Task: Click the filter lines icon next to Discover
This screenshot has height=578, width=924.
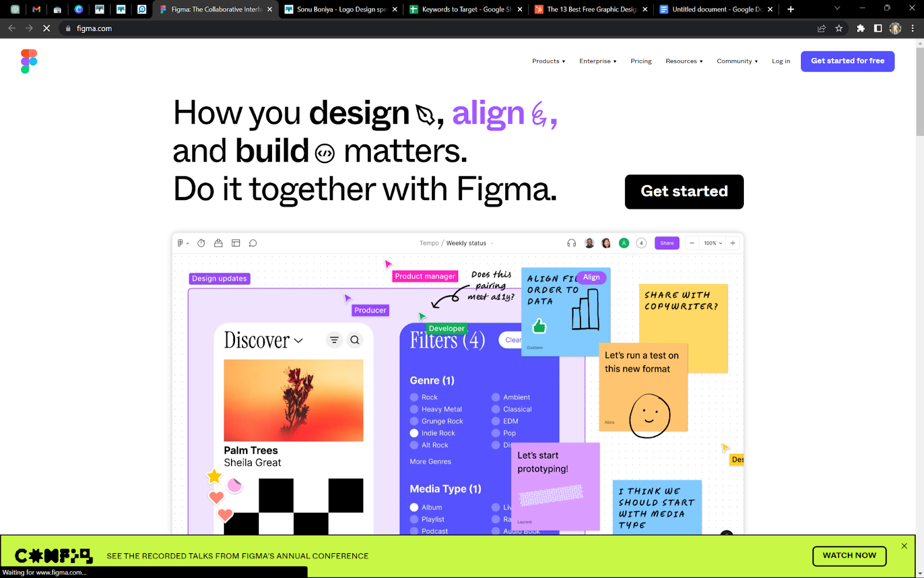Action: [x=334, y=340]
